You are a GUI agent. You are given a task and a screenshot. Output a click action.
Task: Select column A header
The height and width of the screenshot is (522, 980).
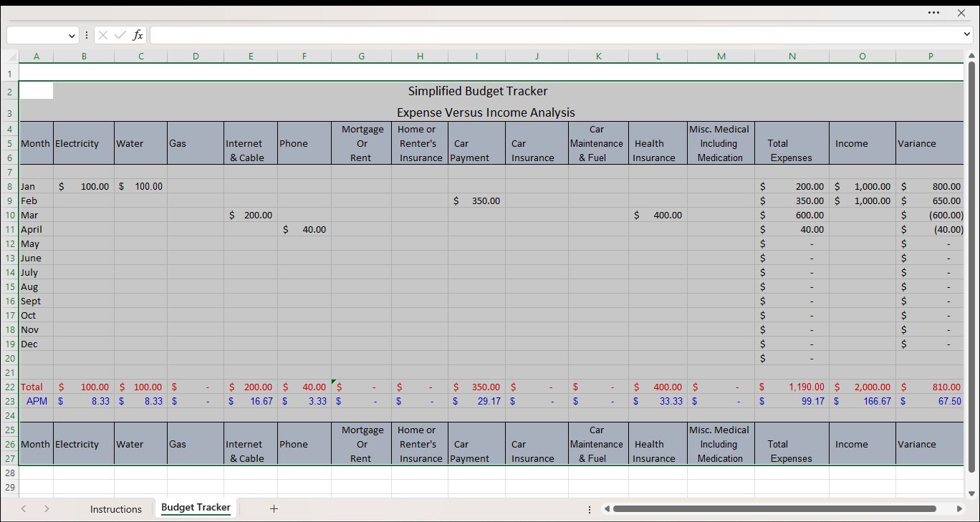point(36,57)
